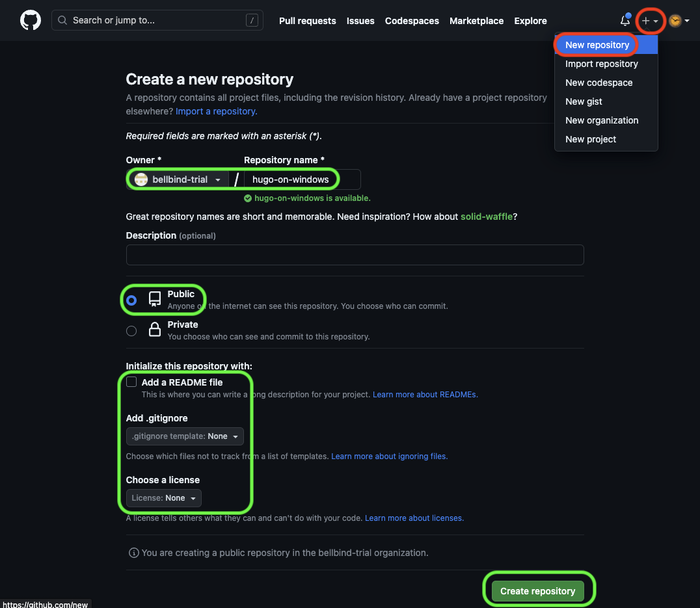The image size is (700, 608).
Task: Open the plus create-new menu
Action: tap(649, 21)
